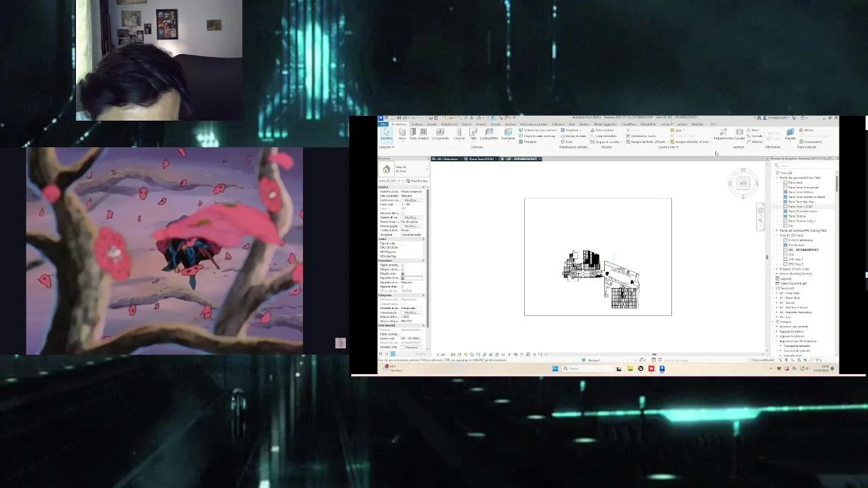Toggle Solo modificabili in status bar
The width and height of the screenshot is (868, 488).
pos(763,360)
